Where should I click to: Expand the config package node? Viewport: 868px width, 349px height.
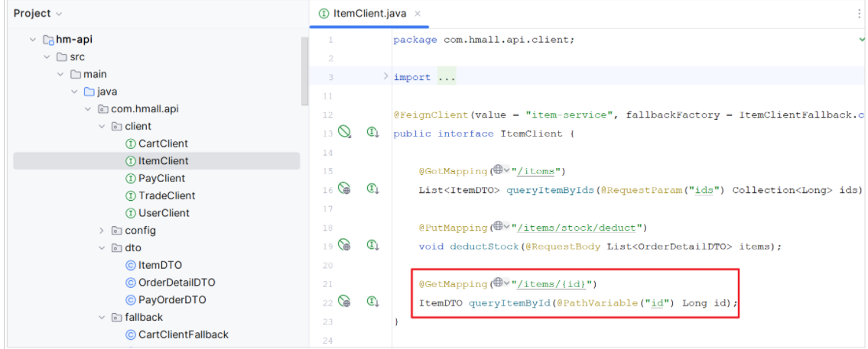point(102,231)
